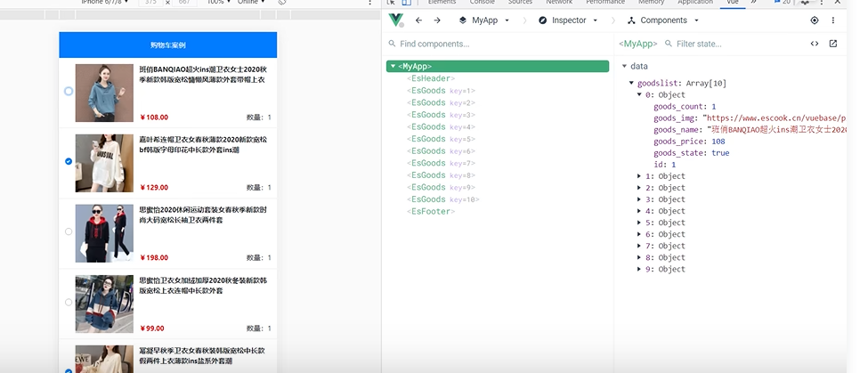Click the Find components search field
Screen dimensions: 868x373
(x=497, y=44)
